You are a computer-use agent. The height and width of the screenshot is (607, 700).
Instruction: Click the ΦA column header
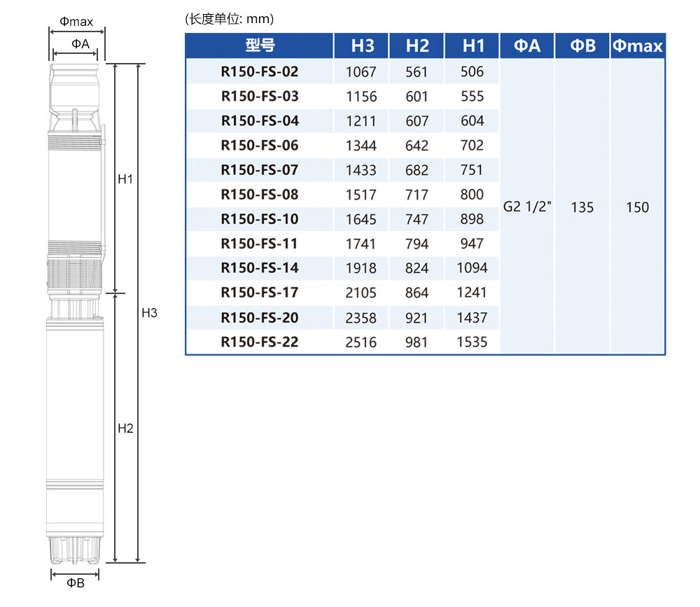[527, 46]
